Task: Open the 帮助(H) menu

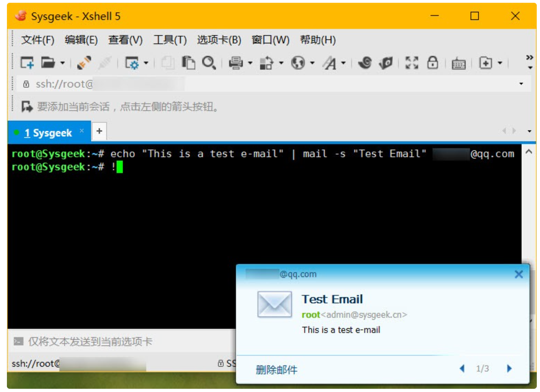Action: click(x=317, y=40)
